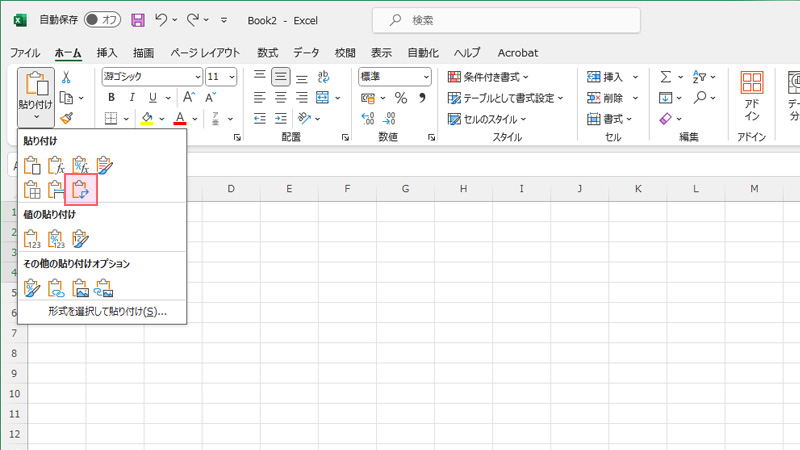The width and height of the screenshot is (800, 450).
Task: Open the 数式 ribbon tab
Action: (268, 53)
